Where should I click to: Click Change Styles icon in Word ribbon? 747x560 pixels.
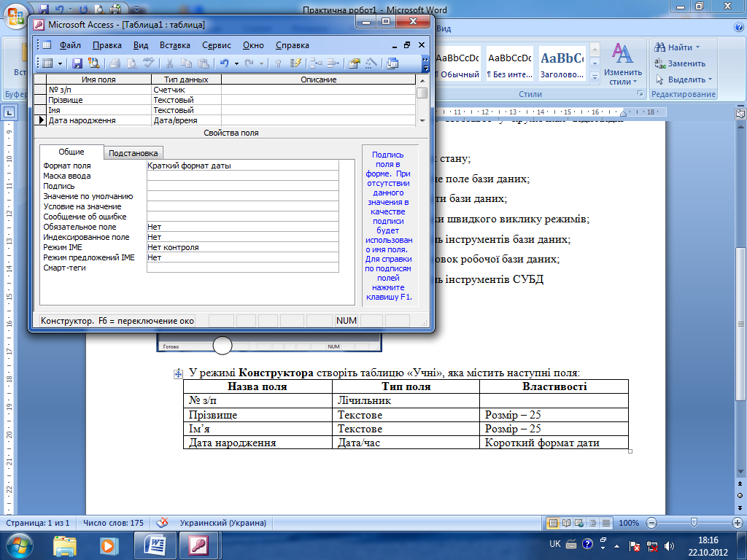622,64
